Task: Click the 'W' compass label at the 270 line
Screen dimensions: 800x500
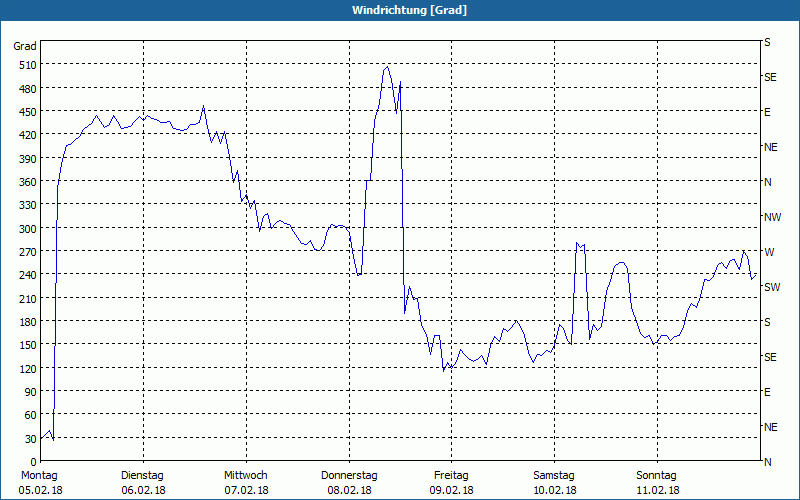Action: tap(769, 252)
